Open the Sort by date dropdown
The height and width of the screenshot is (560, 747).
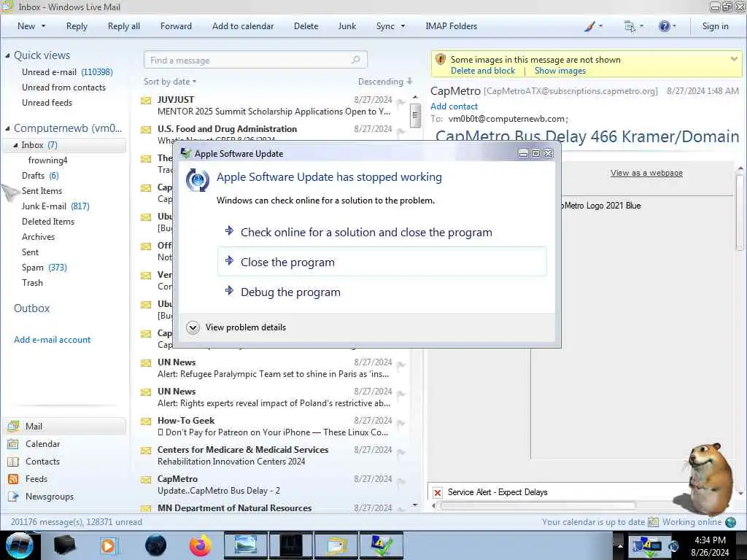click(x=169, y=82)
